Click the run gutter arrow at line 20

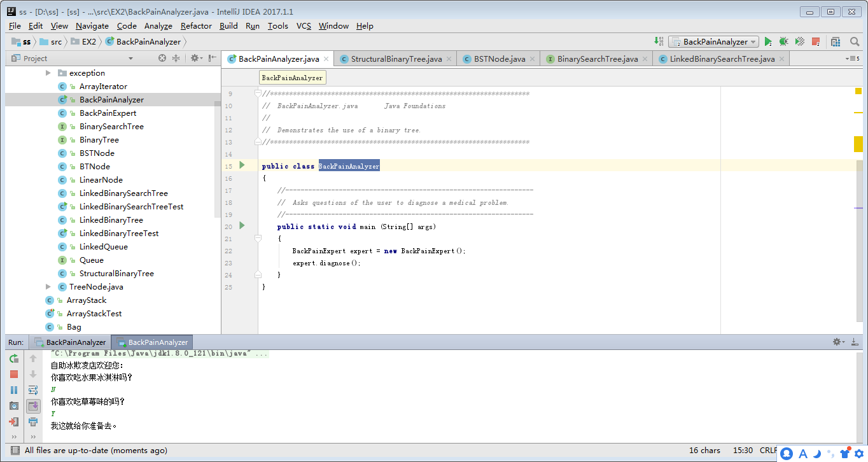[x=242, y=226]
